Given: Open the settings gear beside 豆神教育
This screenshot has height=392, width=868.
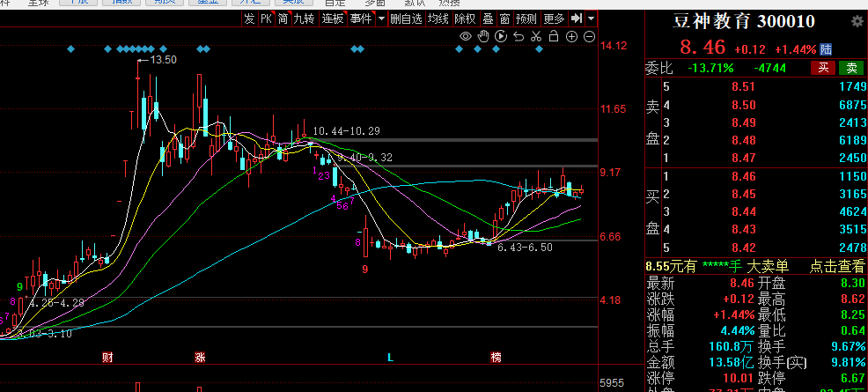Looking at the screenshot, I should point(857,21).
